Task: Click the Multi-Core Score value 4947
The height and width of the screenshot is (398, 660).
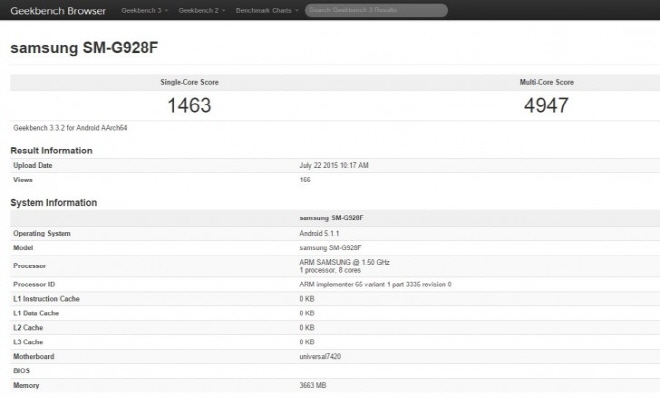Action: pyautogui.click(x=546, y=105)
